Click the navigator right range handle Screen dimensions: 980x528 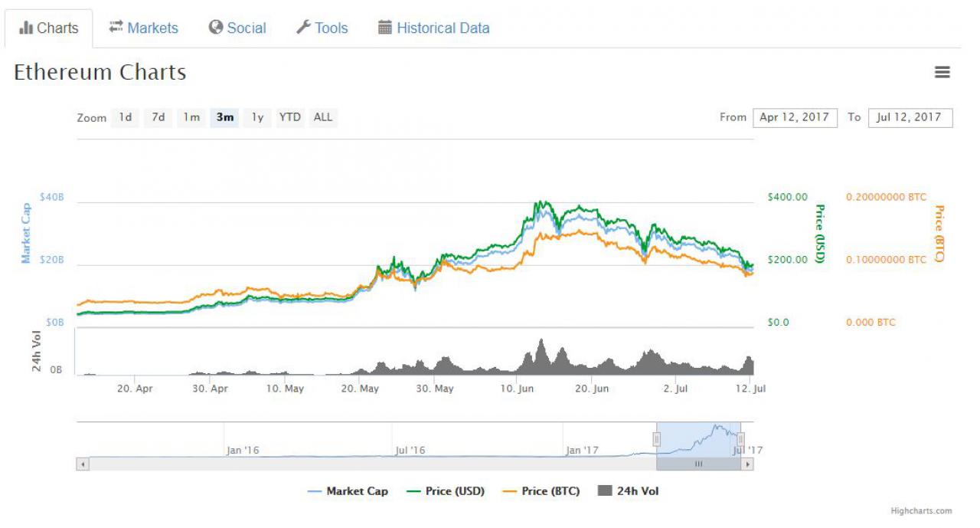(x=740, y=439)
